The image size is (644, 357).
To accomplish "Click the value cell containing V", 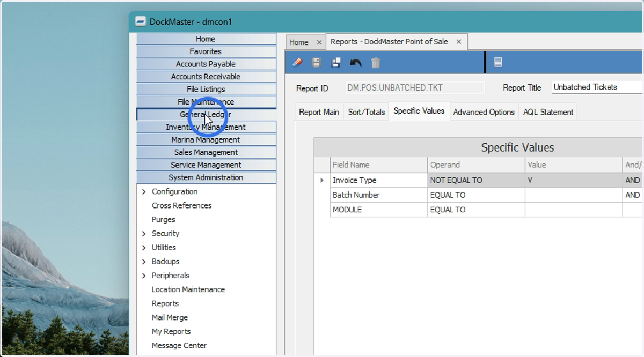I will point(574,180).
